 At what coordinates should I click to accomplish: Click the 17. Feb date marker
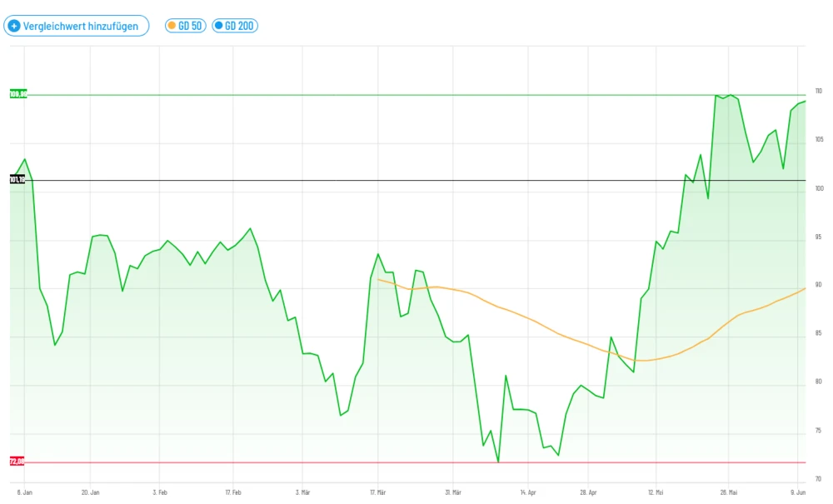(x=233, y=492)
